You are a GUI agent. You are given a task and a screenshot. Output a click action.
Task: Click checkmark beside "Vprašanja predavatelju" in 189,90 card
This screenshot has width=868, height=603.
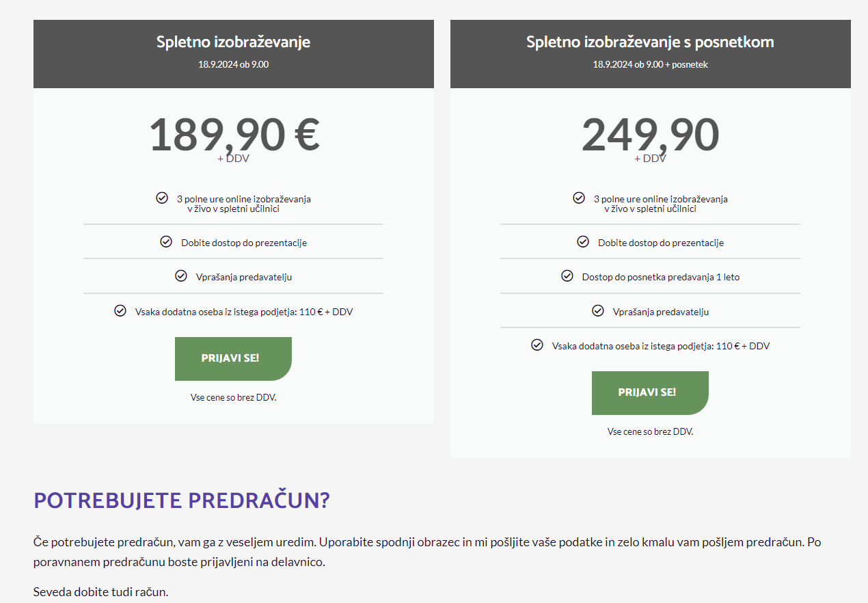(x=181, y=276)
